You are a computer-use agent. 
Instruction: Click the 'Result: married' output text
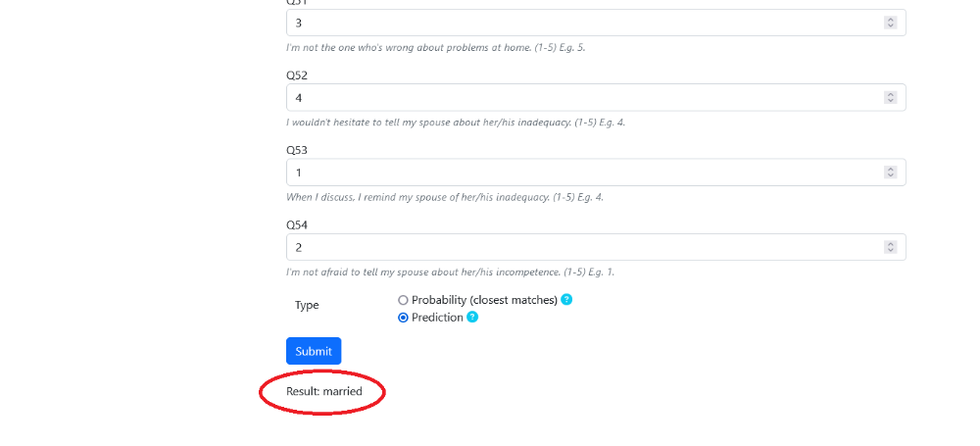tap(324, 391)
